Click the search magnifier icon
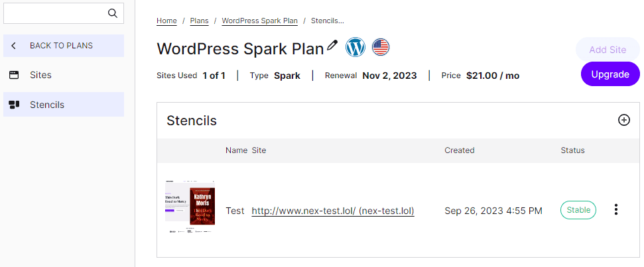Image resolution: width=644 pixels, height=267 pixels. coord(112,13)
